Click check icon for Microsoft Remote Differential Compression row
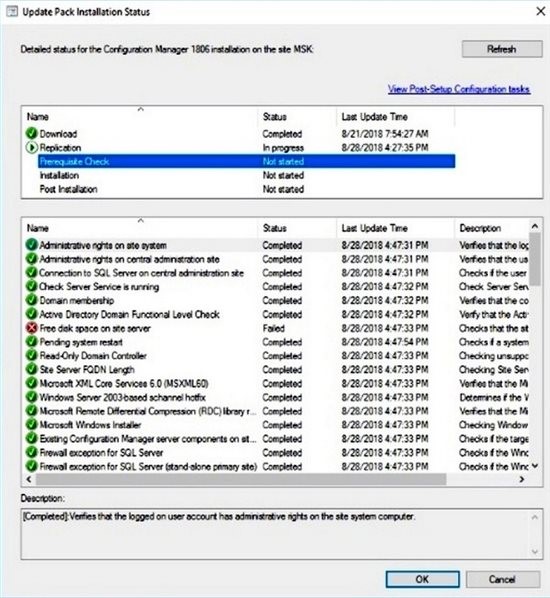This screenshot has height=598, width=550. tap(31, 411)
